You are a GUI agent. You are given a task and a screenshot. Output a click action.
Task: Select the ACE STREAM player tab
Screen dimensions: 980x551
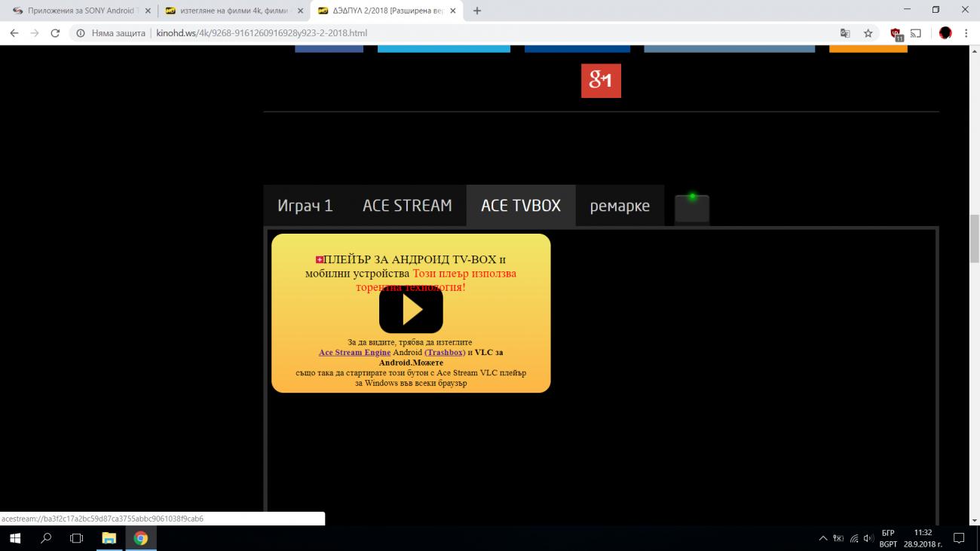[x=407, y=206]
